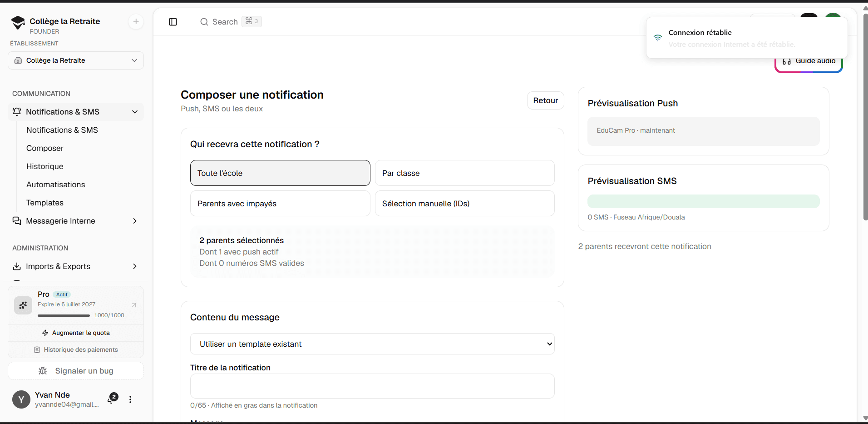Viewport: 868px width, 424px height.
Task: Click the Titre de la notification field
Action: (372, 386)
